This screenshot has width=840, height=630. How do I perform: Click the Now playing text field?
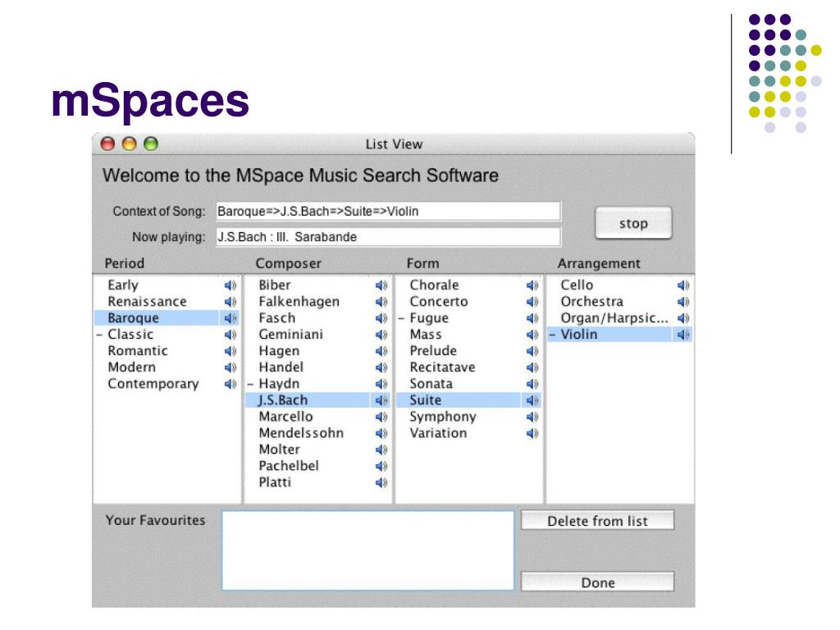pos(388,237)
